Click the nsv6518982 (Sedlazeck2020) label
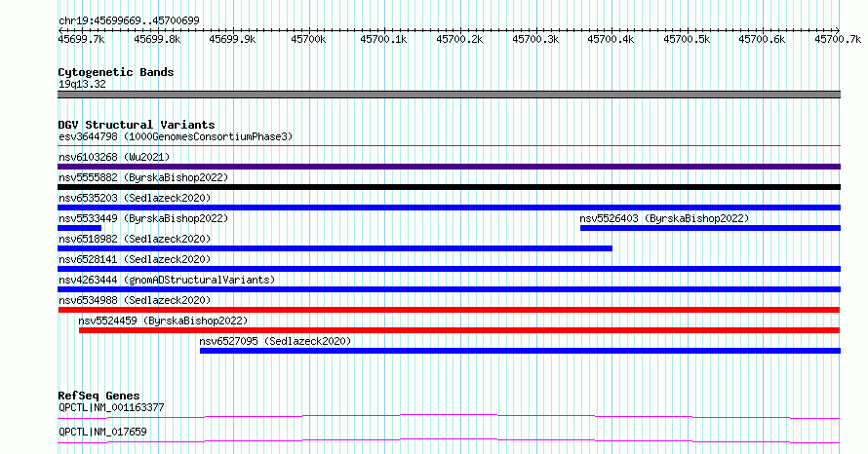The image size is (868, 454). pyautogui.click(x=135, y=239)
